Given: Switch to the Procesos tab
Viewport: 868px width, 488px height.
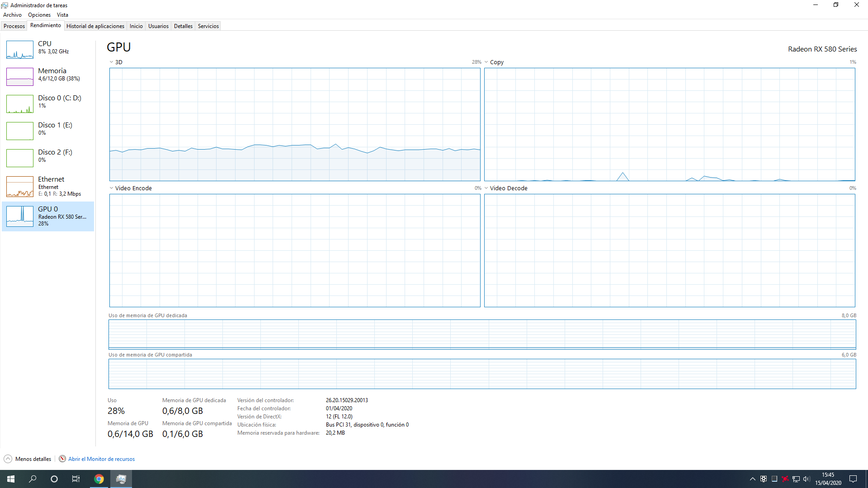Looking at the screenshot, I should point(14,26).
